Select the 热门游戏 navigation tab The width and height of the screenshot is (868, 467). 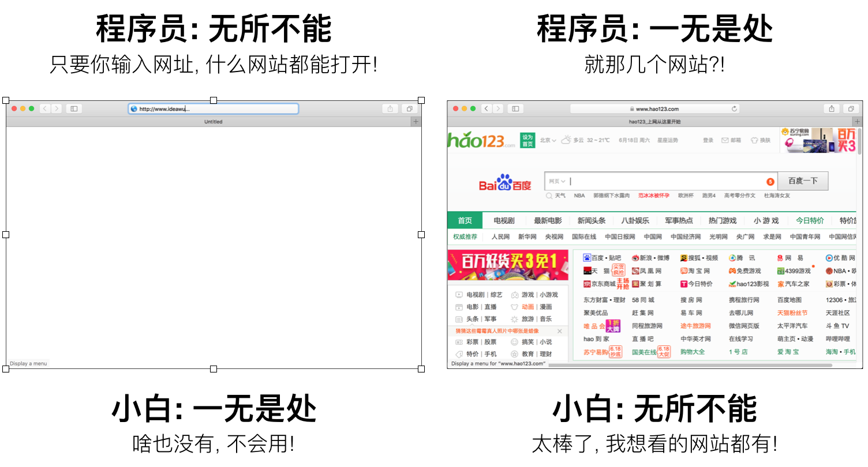(x=723, y=221)
